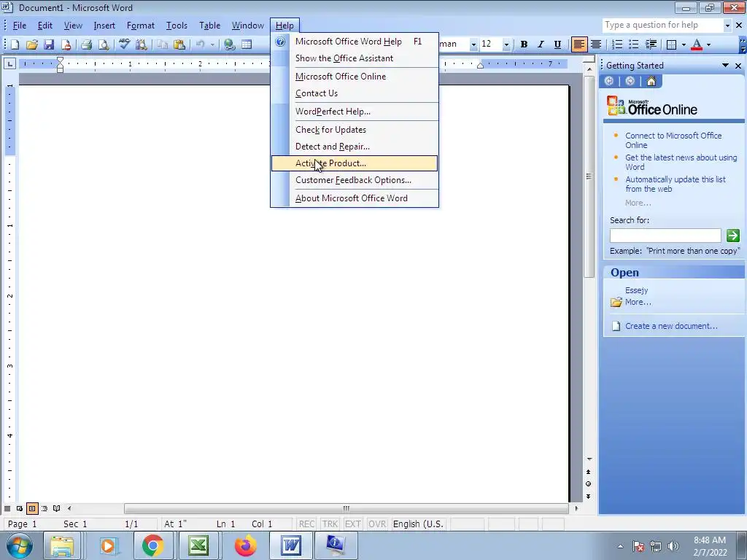Click the Paste clipboard icon
The width and height of the screenshot is (747, 560).
(x=179, y=44)
